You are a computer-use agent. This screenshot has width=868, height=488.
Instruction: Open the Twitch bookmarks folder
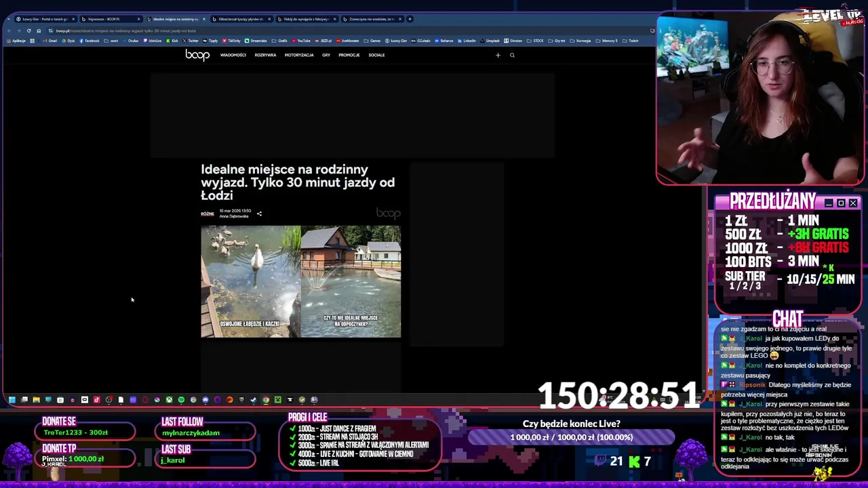(630, 41)
